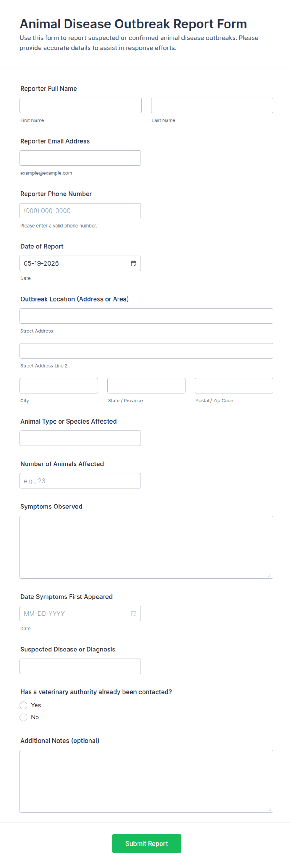The height and width of the screenshot is (868, 290).
Task: Open the Date Symptoms First Appeared calendar icon
Action: point(133,613)
